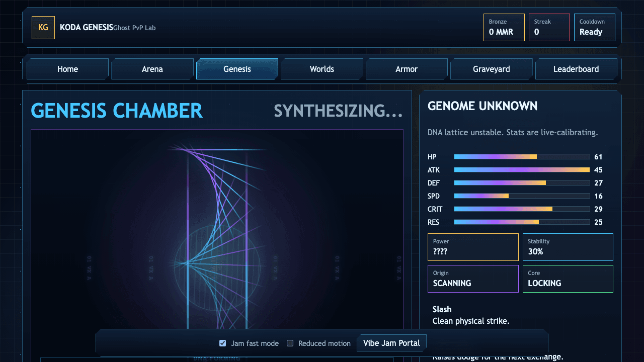Click the Bronze MMR status card
This screenshot has width=644, height=362.
(504, 27)
